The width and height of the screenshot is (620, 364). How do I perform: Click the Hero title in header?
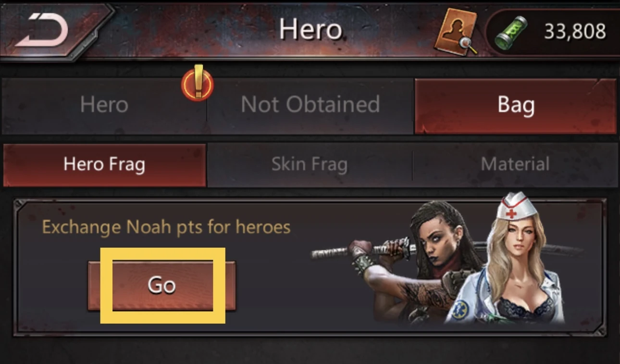pyautogui.click(x=310, y=30)
